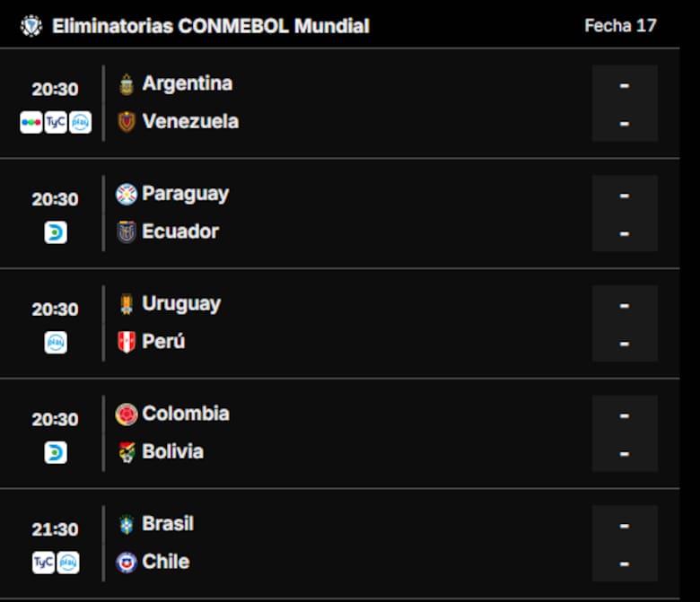The image size is (700, 602).
Task: Open DSports icon for Colombia vs Bolivia
Action: pos(56,452)
